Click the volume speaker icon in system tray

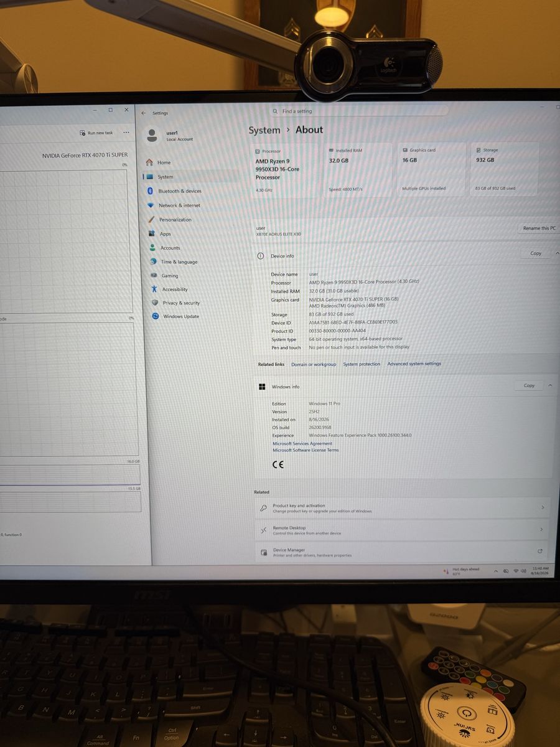point(524,571)
